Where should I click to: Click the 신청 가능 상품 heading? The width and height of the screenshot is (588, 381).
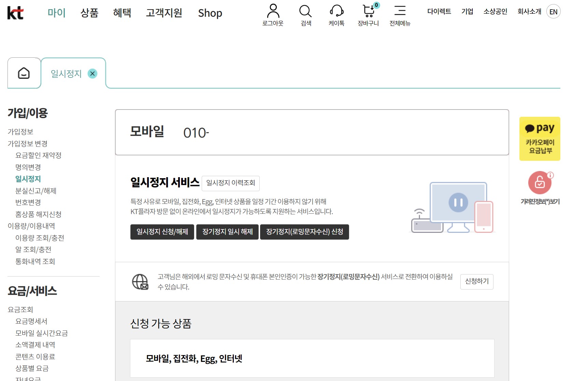pyautogui.click(x=161, y=323)
